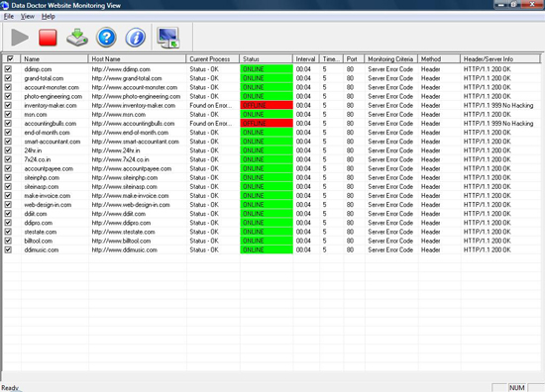Select the red OFFLINE status cell for accountingbulls.com

pyautogui.click(x=267, y=124)
